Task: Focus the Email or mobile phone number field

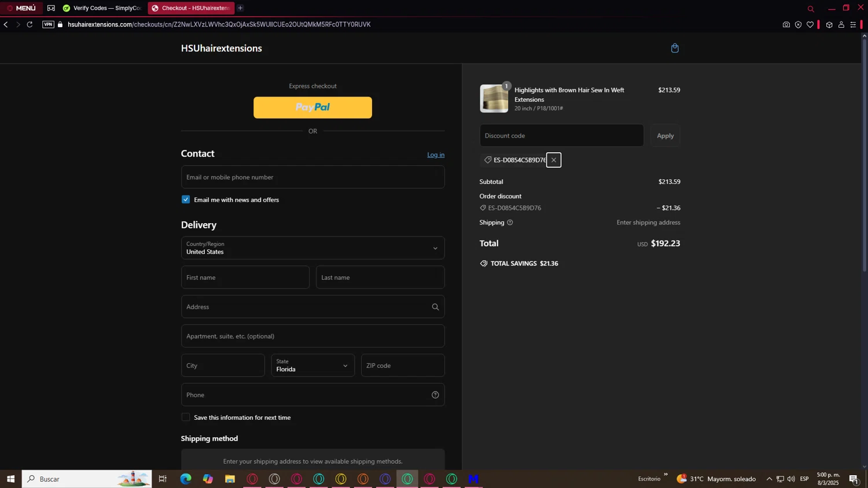Action: click(x=312, y=177)
